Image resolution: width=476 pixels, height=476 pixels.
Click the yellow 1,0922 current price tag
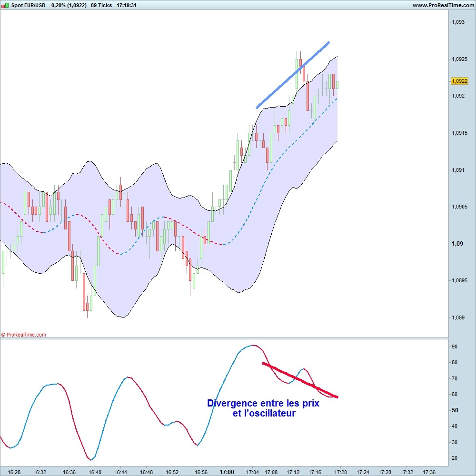click(460, 81)
